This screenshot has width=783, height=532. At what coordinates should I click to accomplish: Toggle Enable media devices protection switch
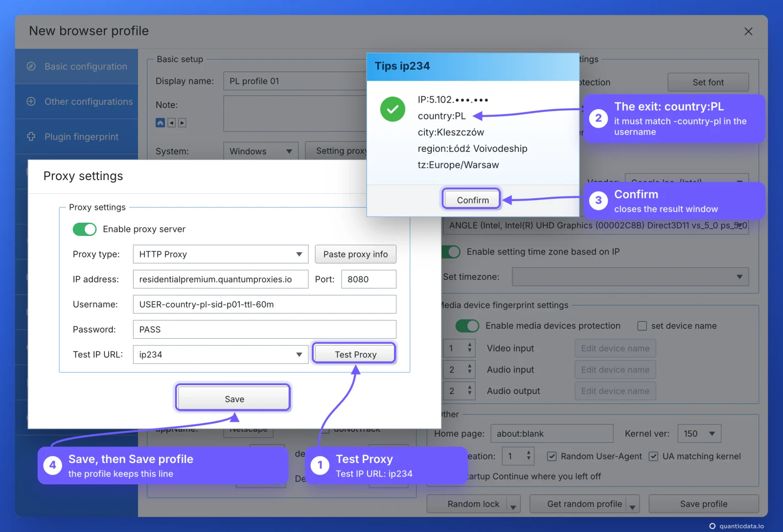pyautogui.click(x=467, y=325)
